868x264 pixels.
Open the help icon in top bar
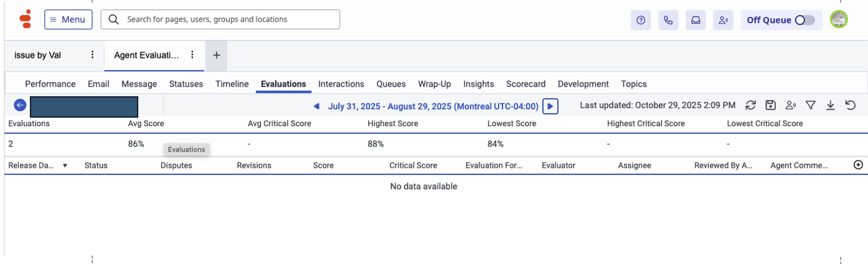(x=641, y=20)
